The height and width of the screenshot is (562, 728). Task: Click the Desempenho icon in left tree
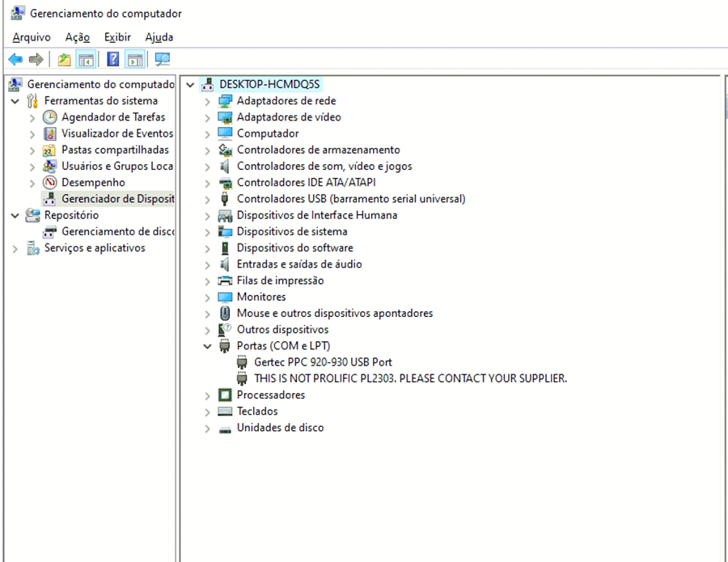point(50,183)
